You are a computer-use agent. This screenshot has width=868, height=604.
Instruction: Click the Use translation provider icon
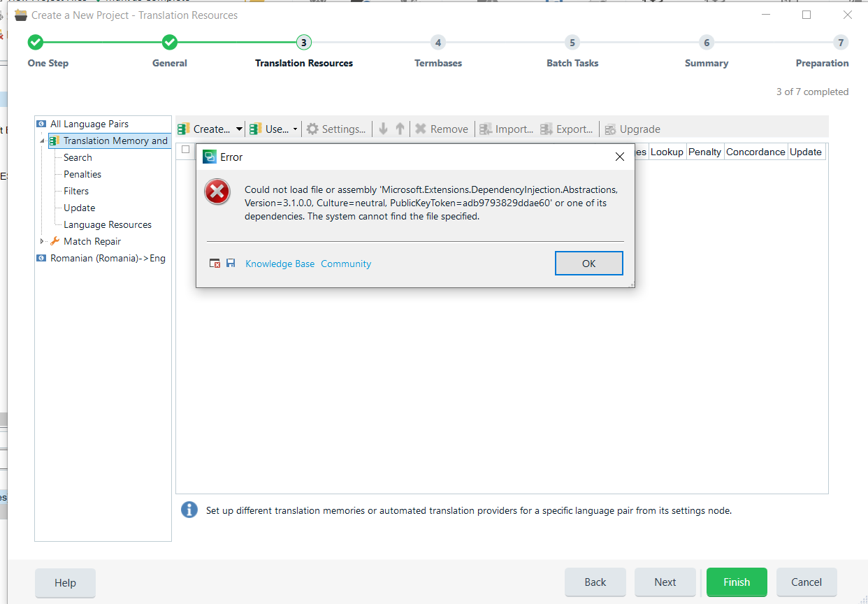click(256, 129)
